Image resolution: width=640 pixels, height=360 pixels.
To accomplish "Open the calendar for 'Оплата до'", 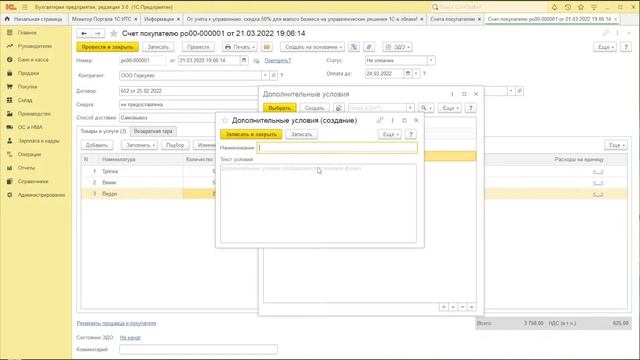I will point(407,73).
